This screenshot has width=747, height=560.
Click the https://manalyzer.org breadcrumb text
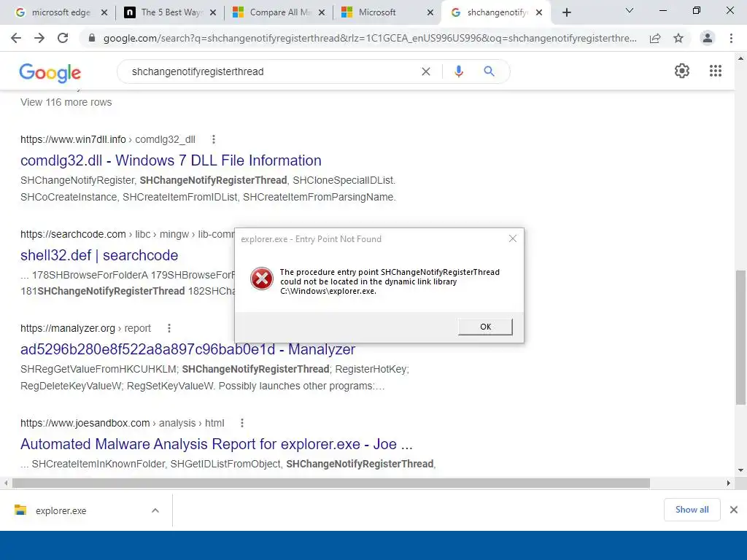(68, 328)
